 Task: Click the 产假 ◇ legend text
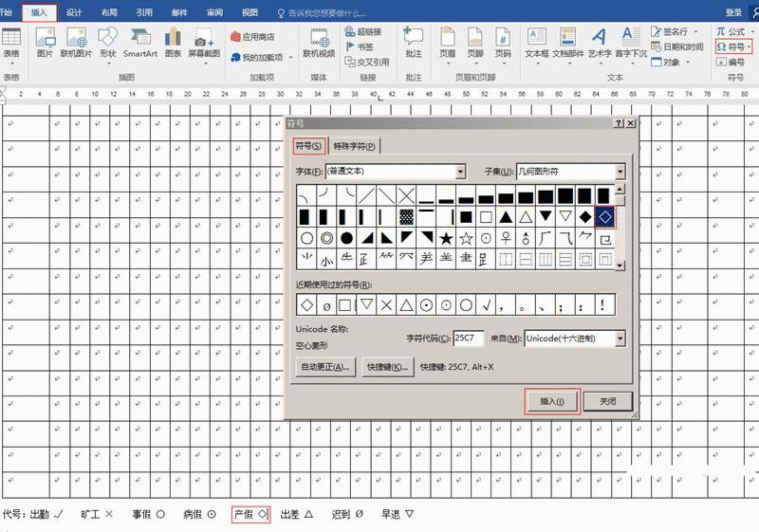tap(250, 514)
